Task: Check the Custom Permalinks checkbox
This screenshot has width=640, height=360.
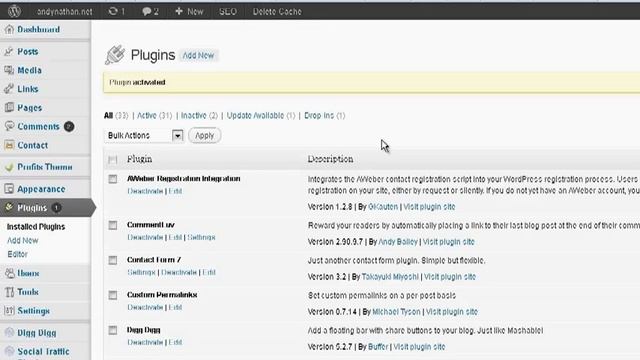Action: (113, 295)
